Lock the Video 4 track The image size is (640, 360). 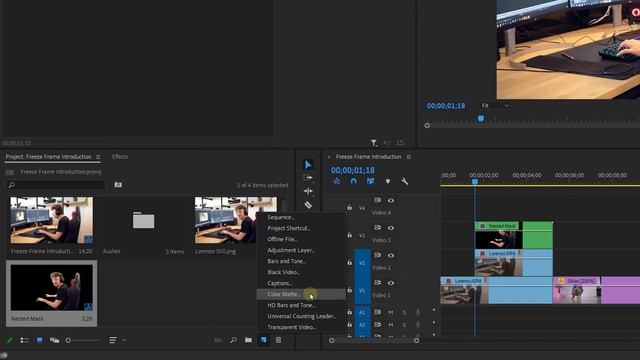349,208
